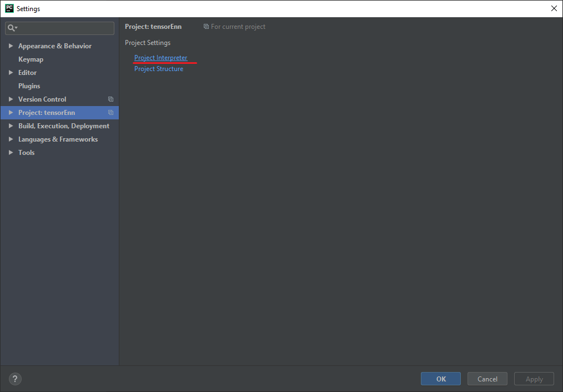Open the Project Interpreter link
The height and width of the screenshot is (392, 563).
click(161, 57)
